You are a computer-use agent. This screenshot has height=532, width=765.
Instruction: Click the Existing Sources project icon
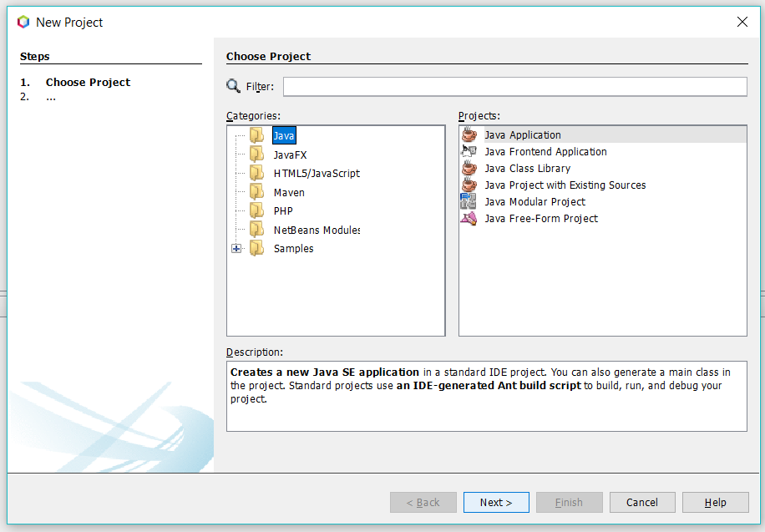tap(469, 185)
